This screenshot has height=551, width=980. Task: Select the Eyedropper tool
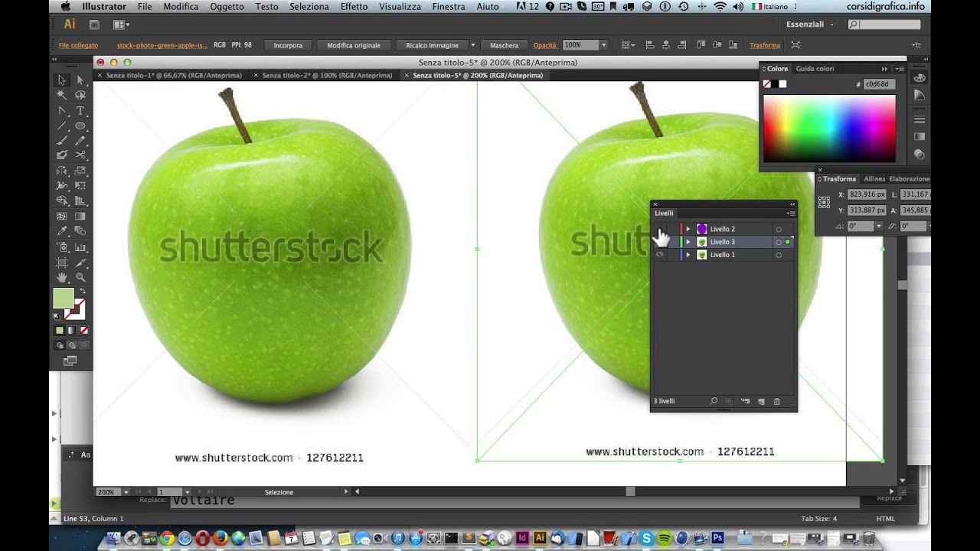tap(62, 231)
